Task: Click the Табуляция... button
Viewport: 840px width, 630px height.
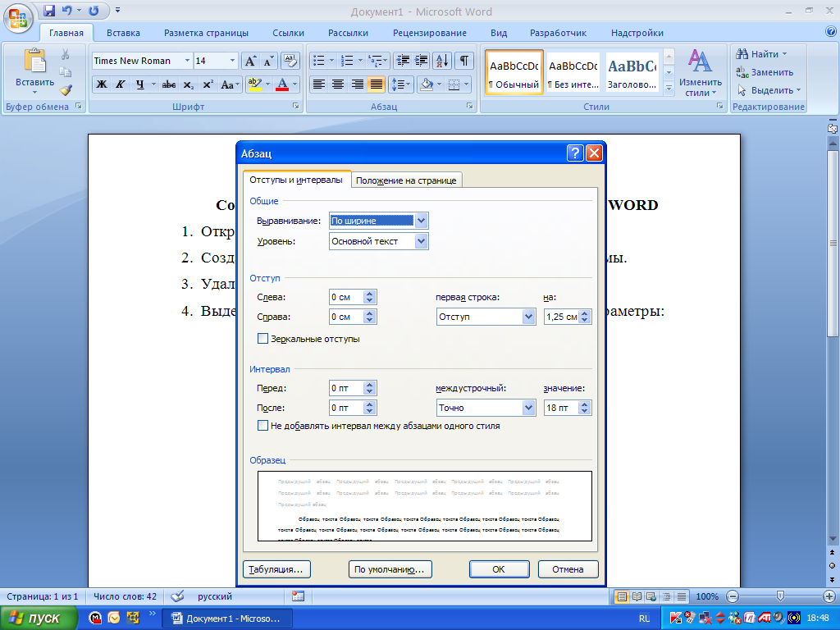Action: pos(276,569)
